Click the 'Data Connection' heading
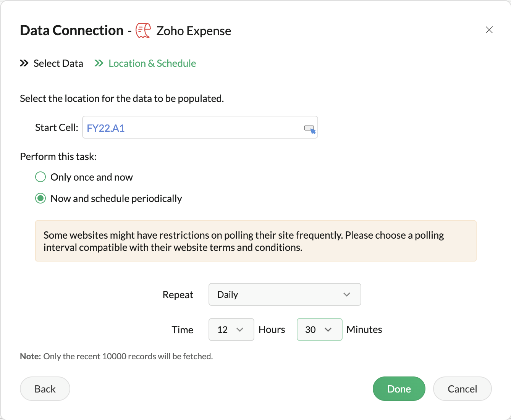This screenshot has width=511, height=420. [x=72, y=31]
